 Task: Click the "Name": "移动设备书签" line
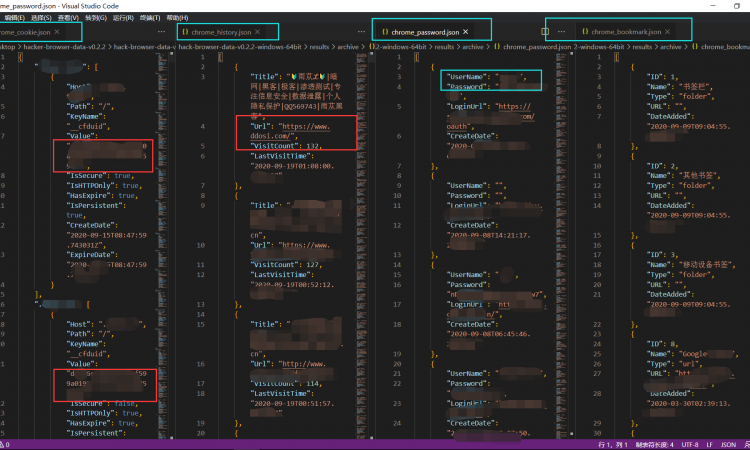tap(691, 264)
